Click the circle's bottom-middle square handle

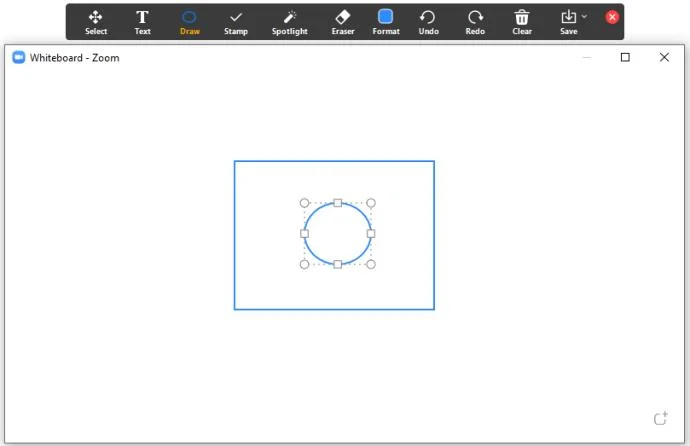click(338, 264)
